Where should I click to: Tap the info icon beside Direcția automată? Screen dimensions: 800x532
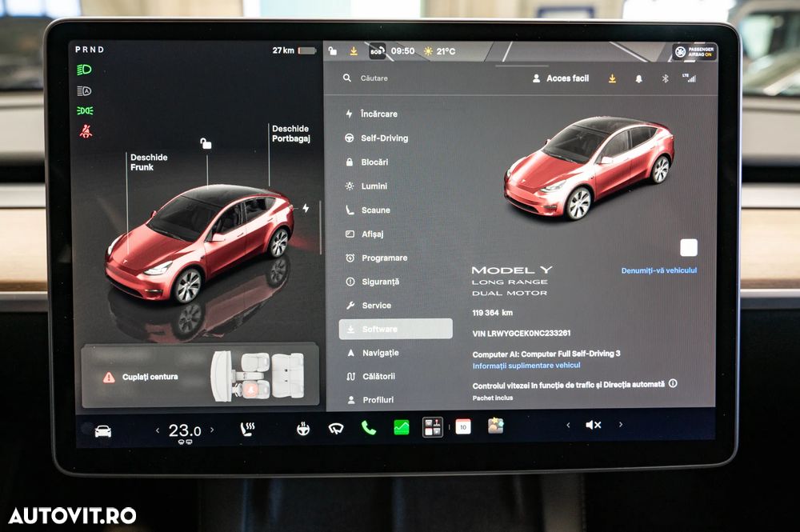click(x=673, y=383)
